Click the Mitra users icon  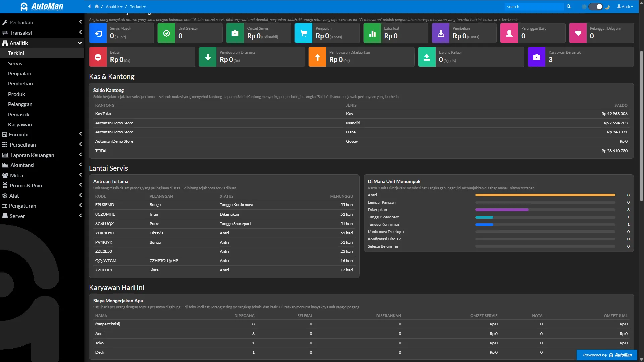tap(5, 175)
